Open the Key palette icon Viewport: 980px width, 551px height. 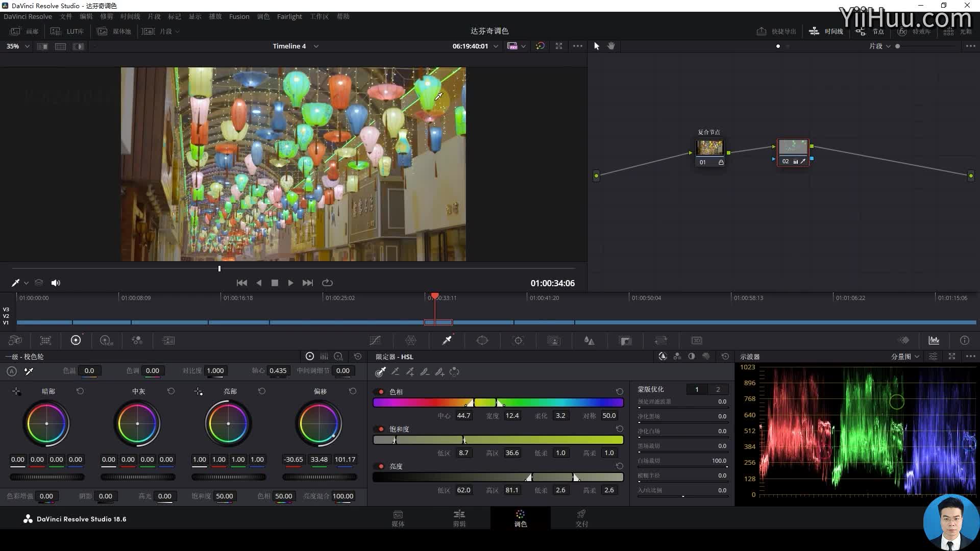pos(625,340)
